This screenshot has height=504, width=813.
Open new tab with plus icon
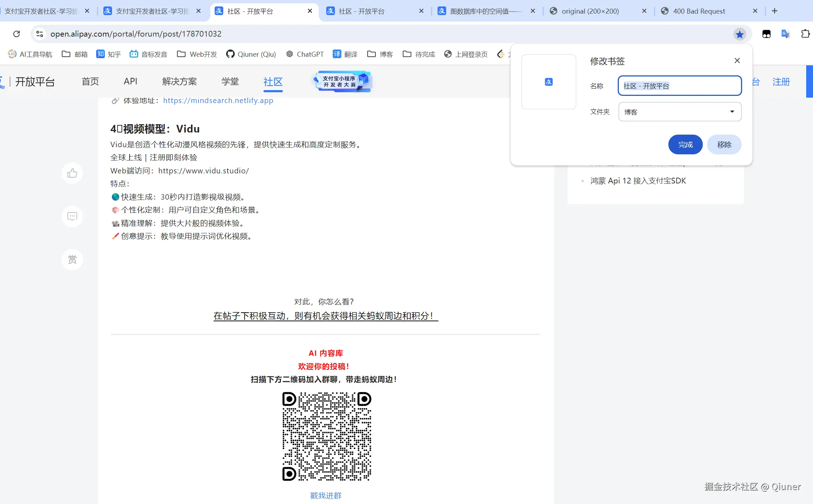point(775,11)
